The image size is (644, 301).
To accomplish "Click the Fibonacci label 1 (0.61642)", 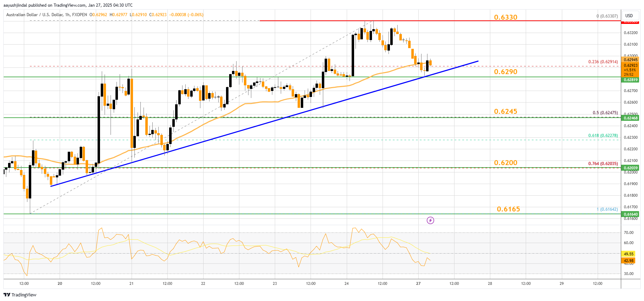I will [607, 209].
